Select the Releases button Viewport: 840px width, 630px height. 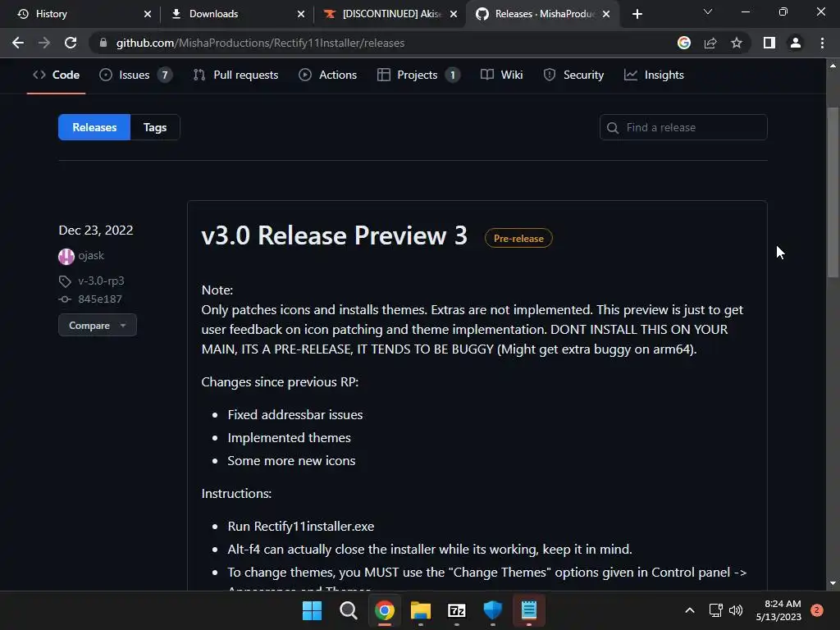[x=94, y=127]
